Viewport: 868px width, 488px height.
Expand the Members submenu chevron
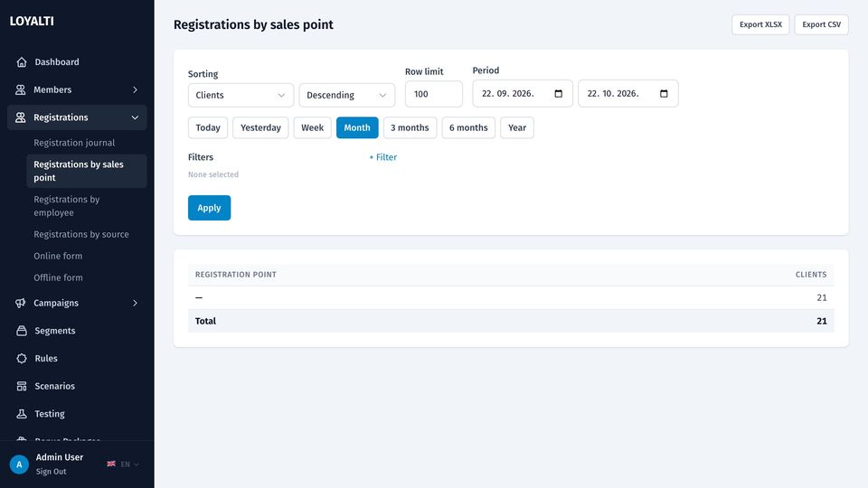(135, 89)
